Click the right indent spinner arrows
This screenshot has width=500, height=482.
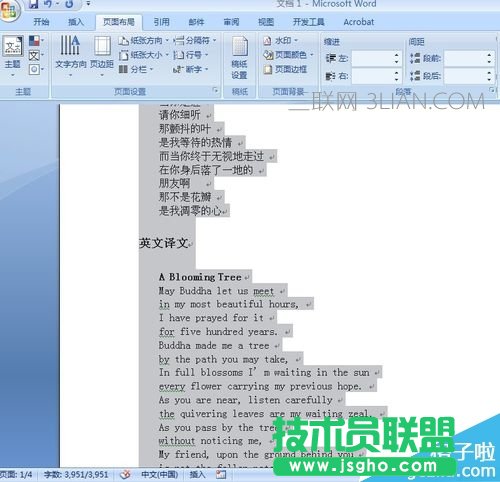click(x=397, y=76)
